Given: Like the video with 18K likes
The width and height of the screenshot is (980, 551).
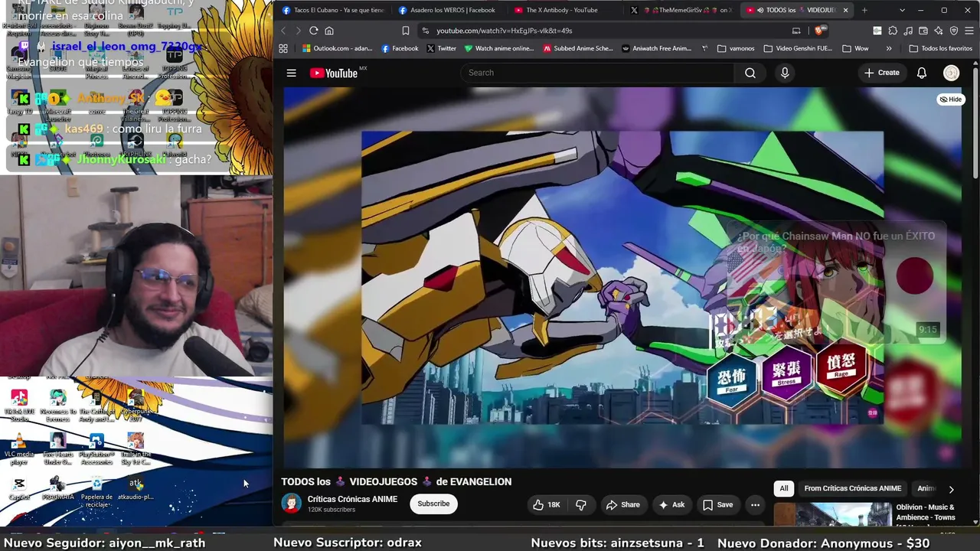Looking at the screenshot, I should tap(547, 504).
